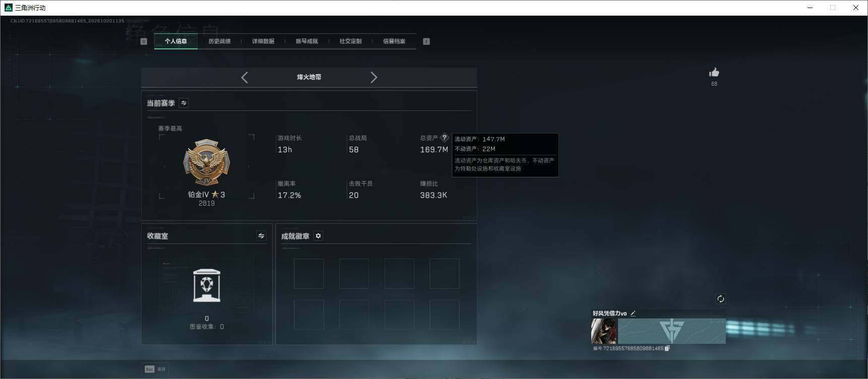Click the 击败干员 20 value
Viewport: 868px width, 379px height.
[x=354, y=195]
